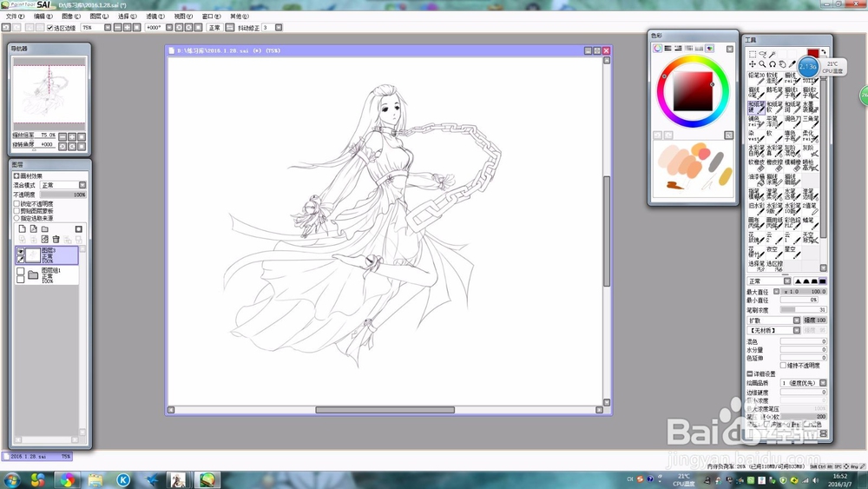Select the 2016.1.28.sai document tab
Viewport: 868px width, 489px height.
[x=37, y=456]
